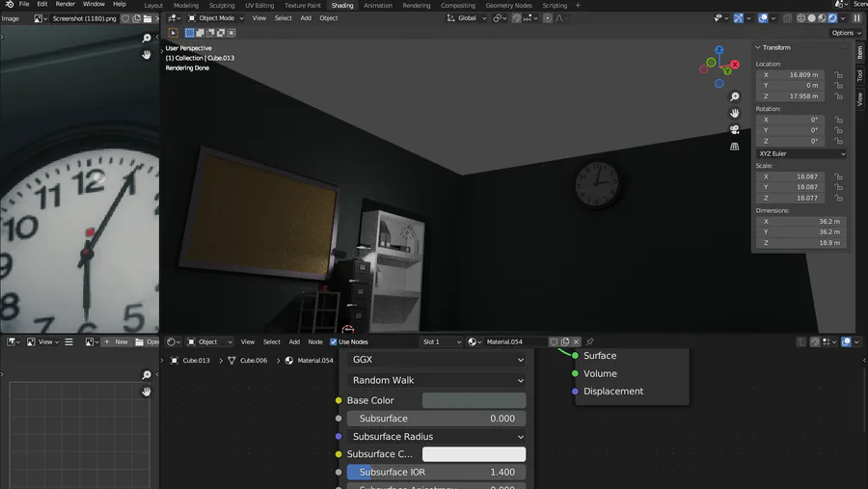Image resolution: width=868 pixels, height=489 pixels.
Task: Switch to the Modeling workspace tab
Action: click(186, 5)
